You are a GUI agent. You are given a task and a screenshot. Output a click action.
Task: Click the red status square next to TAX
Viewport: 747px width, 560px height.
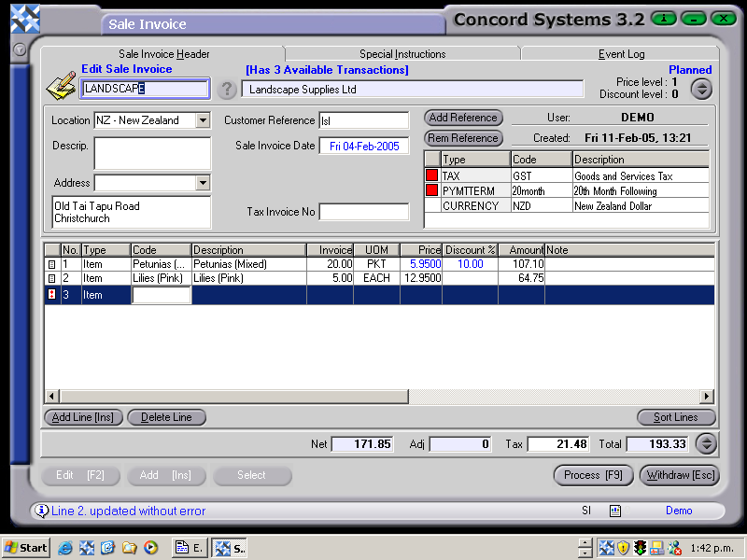430,175
